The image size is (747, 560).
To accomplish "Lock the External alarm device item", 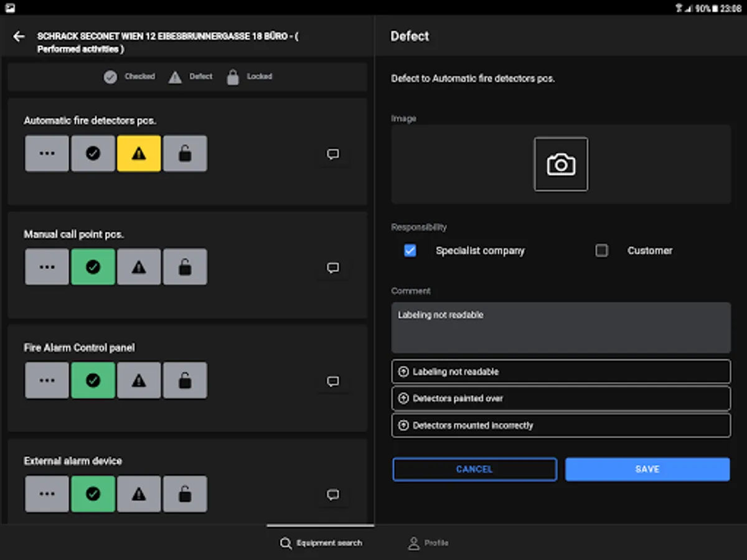I will click(185, 494).
